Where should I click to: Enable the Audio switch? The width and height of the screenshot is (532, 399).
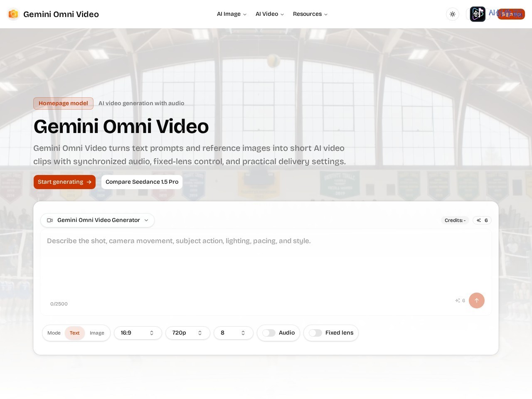coord(269,333)
